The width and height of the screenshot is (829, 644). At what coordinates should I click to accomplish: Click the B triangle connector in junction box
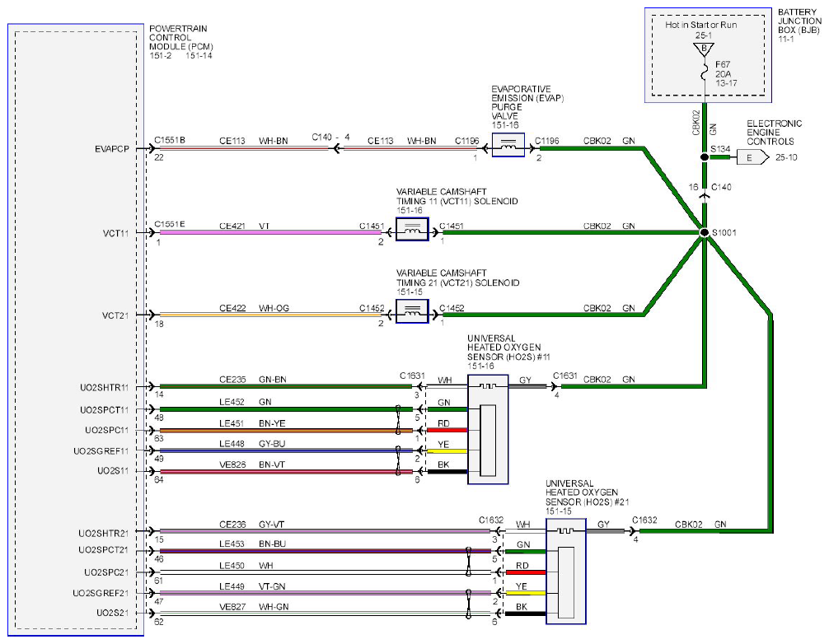pos(704,49)
